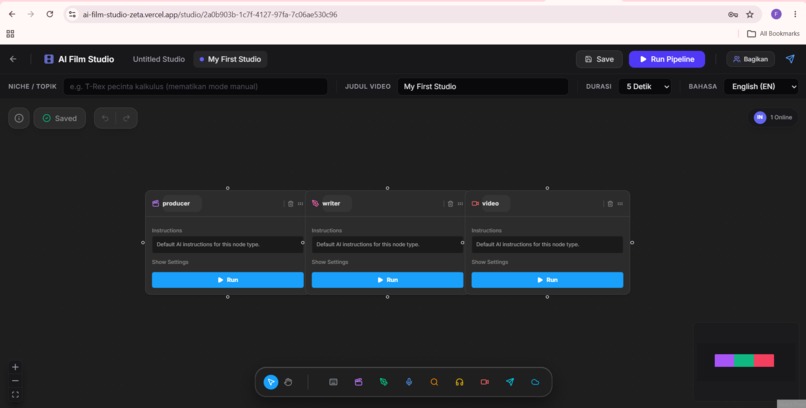Viewport: 806px width, 408px height.
Task: Go back with app header arrow
Action: [13, 59]
